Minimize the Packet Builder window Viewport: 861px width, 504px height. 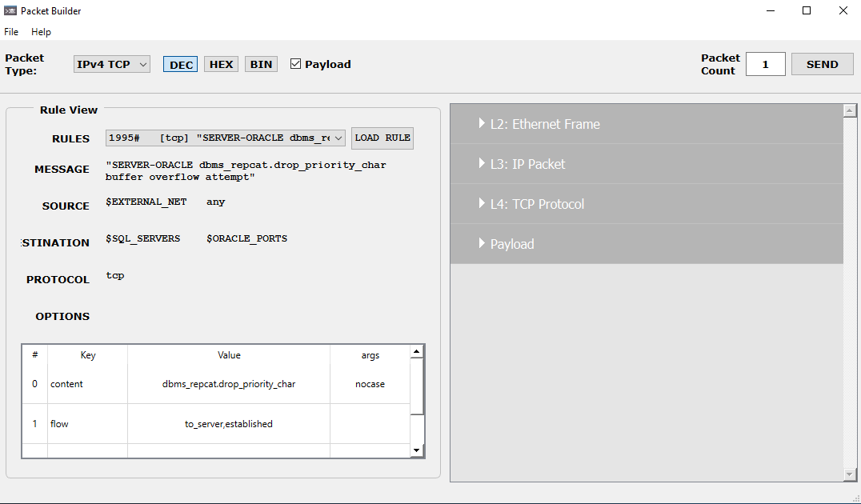click(x=771, y=10)
